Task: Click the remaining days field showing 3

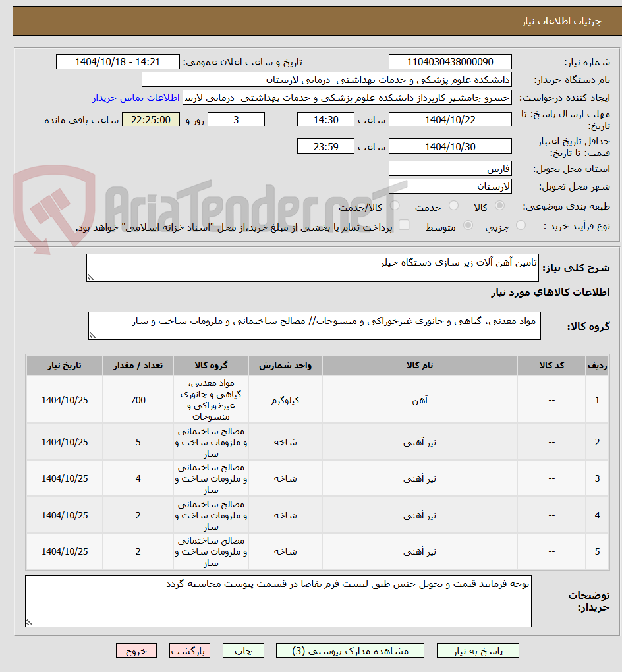Action: (x=236, y=119)
